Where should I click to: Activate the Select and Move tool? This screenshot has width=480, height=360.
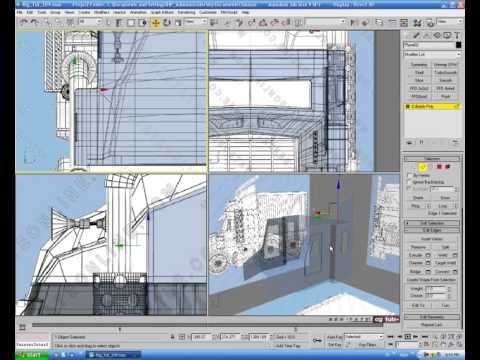pos(156,22)
